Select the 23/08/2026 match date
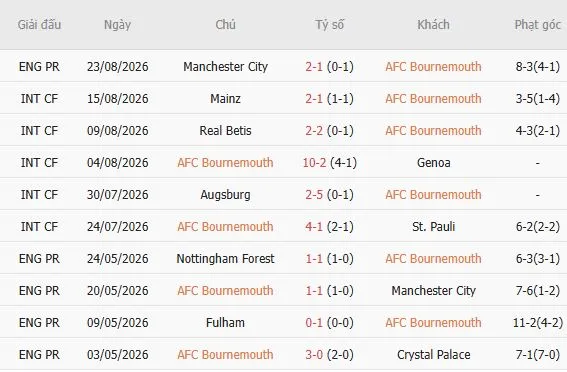This screenshot has width=567, height=372. (x=118, y=67)
